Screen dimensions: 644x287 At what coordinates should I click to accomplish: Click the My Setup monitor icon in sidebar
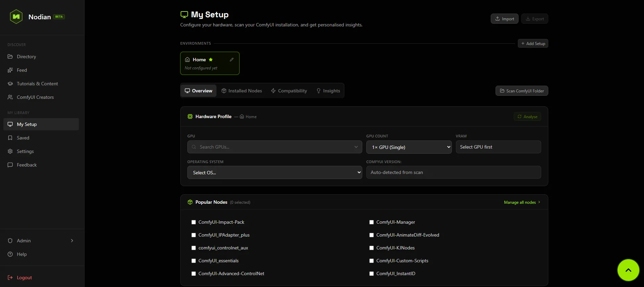[x=10, y=124]
